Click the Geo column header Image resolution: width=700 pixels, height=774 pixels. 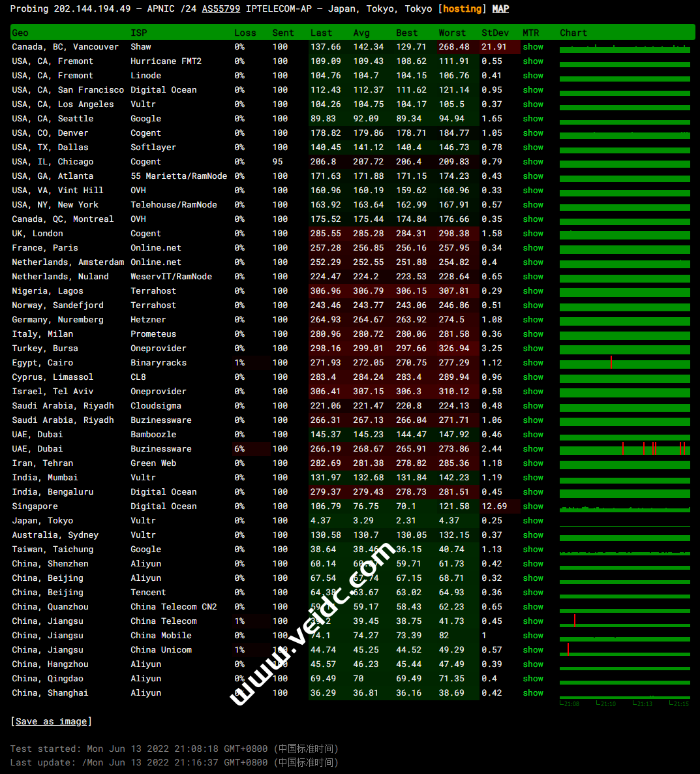pos(20,33)
